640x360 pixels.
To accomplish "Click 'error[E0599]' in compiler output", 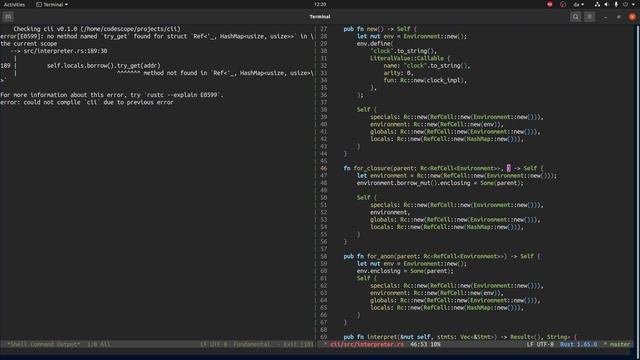I will (x=20, y=36).
